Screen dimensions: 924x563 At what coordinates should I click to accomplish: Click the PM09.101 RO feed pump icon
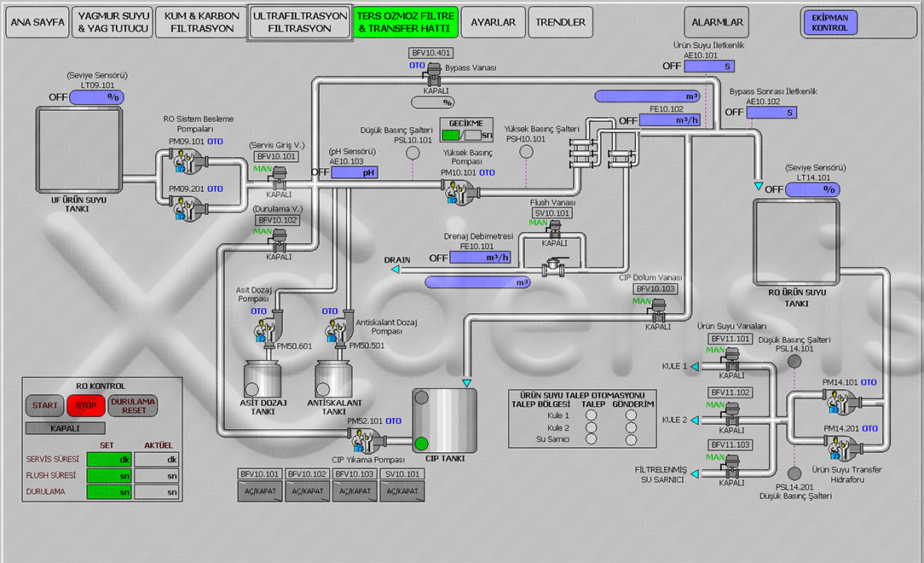click(x=184, y=160)
